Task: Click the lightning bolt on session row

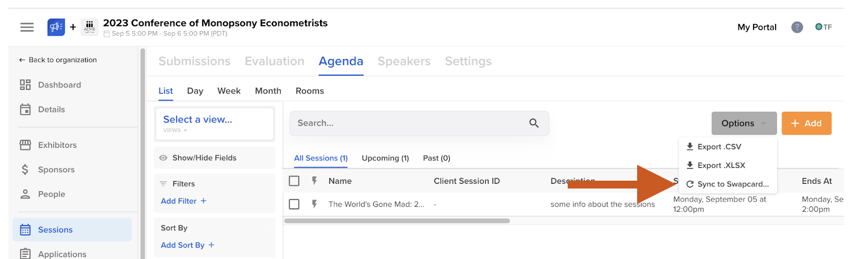Action: tap(314, 204)
